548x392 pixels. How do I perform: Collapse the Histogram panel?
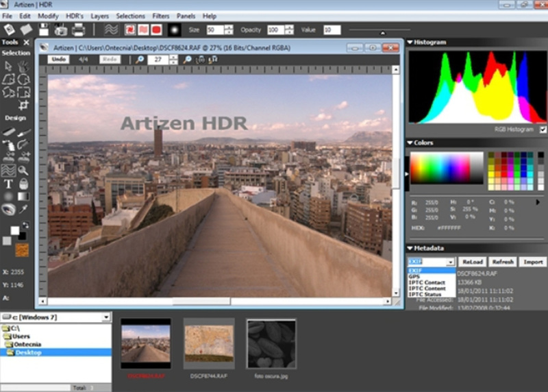(410, 42)
